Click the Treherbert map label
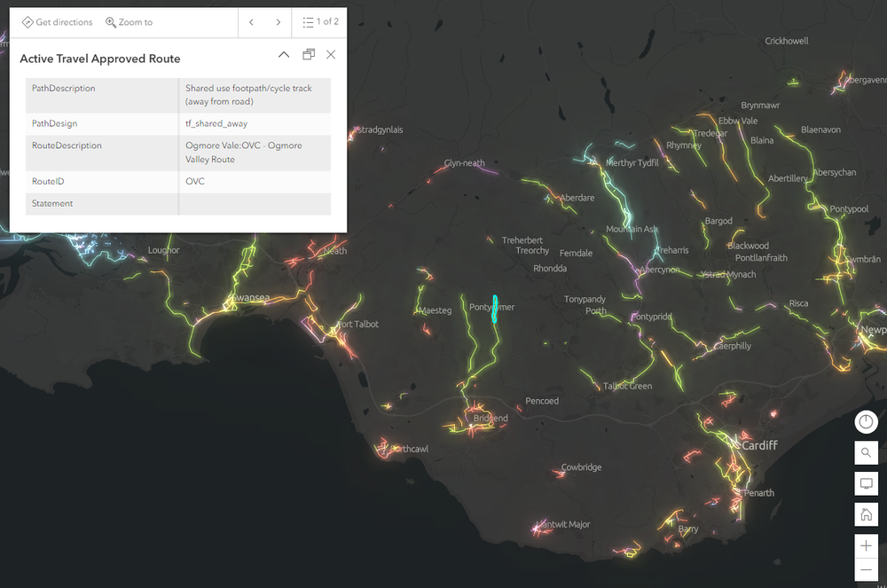The height and width of the screenshot is (588, 887). point(522,240)
